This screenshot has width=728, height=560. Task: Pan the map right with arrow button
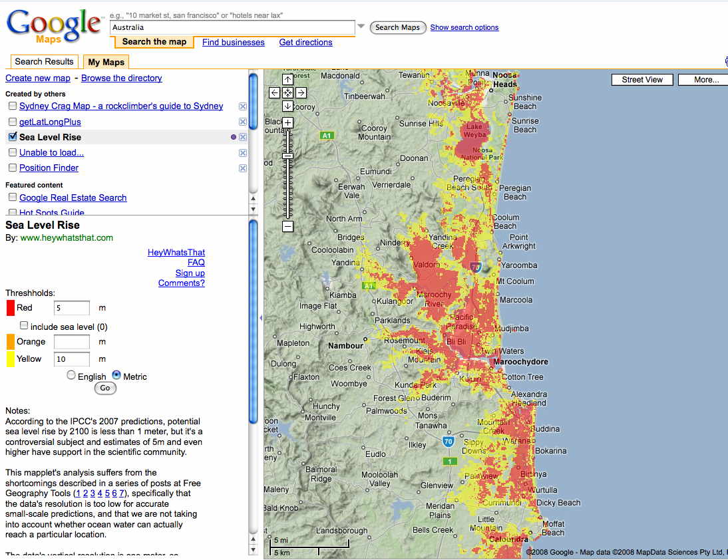[x=301, y=93]
